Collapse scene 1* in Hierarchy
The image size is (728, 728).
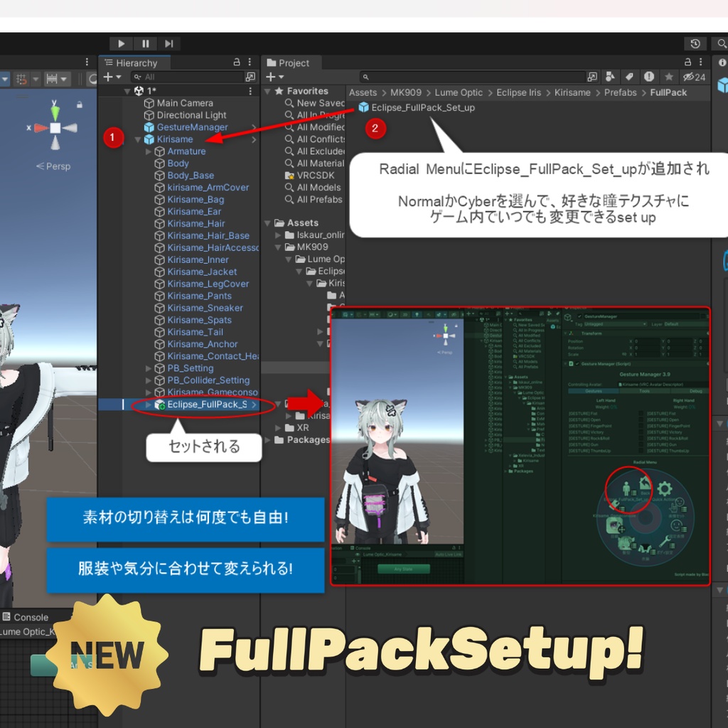[127, 92]
